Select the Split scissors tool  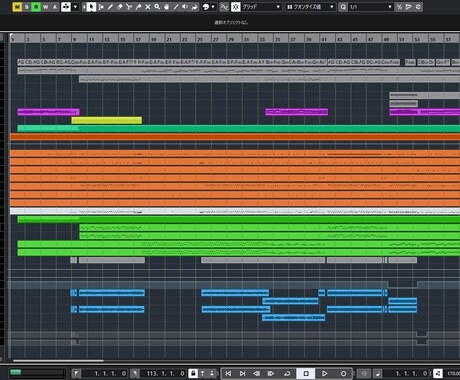pos(129,7)
